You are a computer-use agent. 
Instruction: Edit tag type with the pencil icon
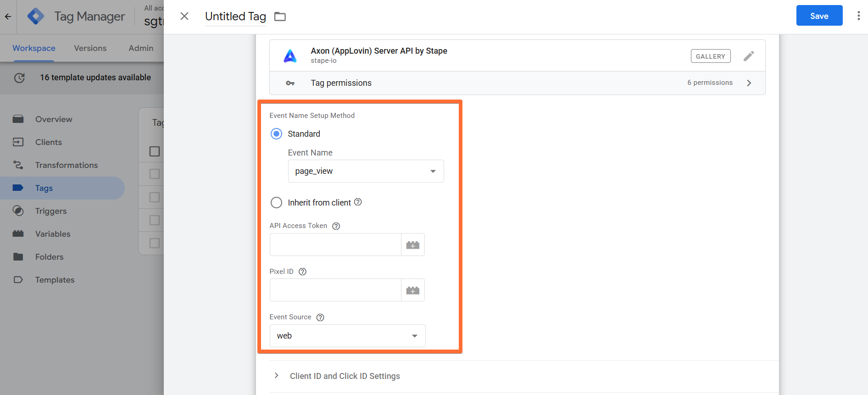pyautogui.click(x=749, y=56)
